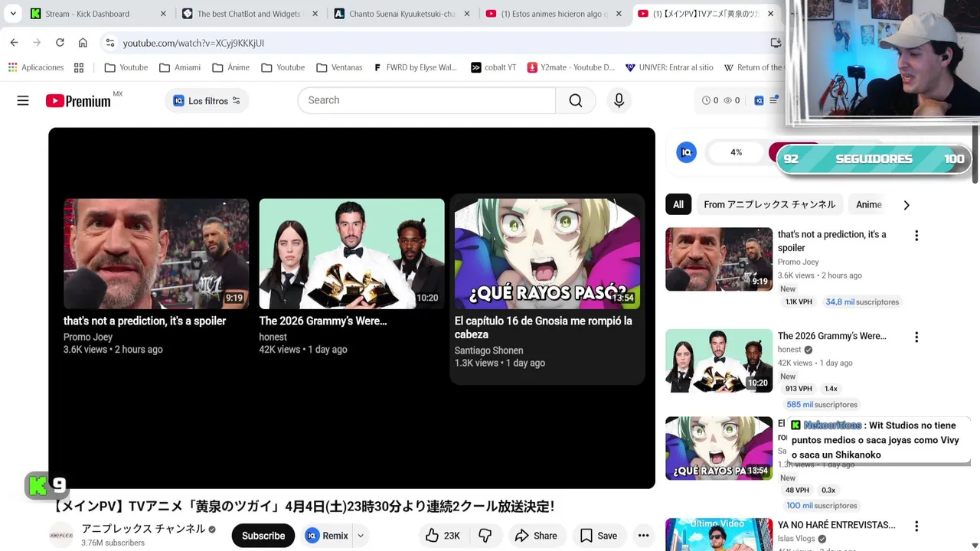Open アニプレックス channel avatar
The width and height of the screenshot is (980, 551).
(61, 535)
